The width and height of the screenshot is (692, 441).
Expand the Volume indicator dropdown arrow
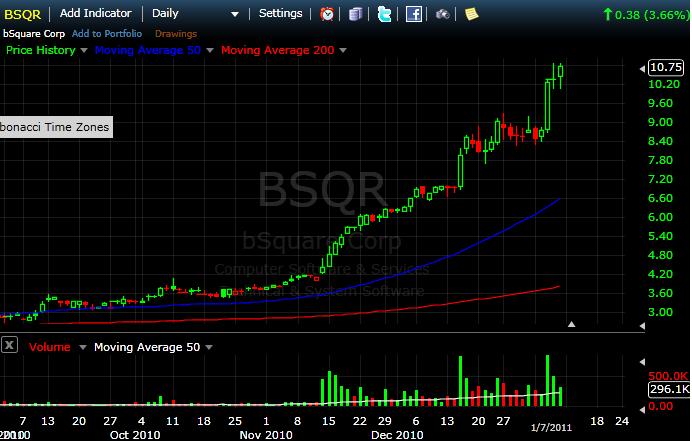pos(83,347)
